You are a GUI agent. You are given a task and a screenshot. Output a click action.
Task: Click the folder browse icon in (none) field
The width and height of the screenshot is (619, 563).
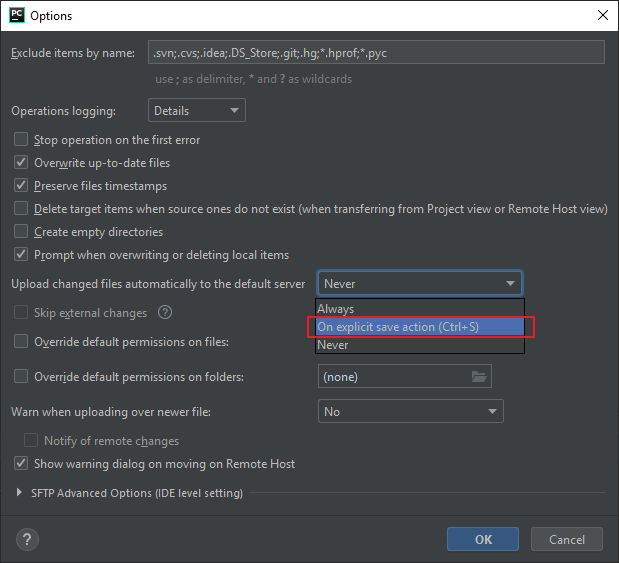pyautogui.click(x=479, y=376)
